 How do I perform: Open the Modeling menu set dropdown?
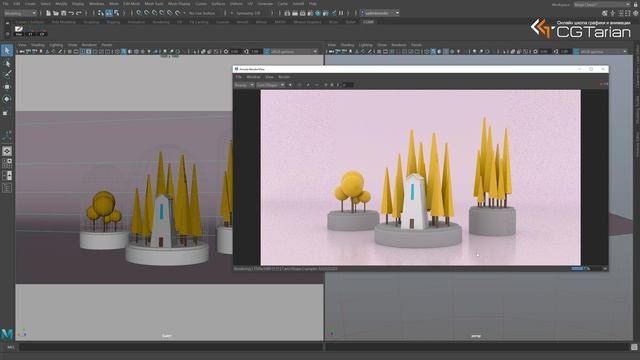click(20, 13)
